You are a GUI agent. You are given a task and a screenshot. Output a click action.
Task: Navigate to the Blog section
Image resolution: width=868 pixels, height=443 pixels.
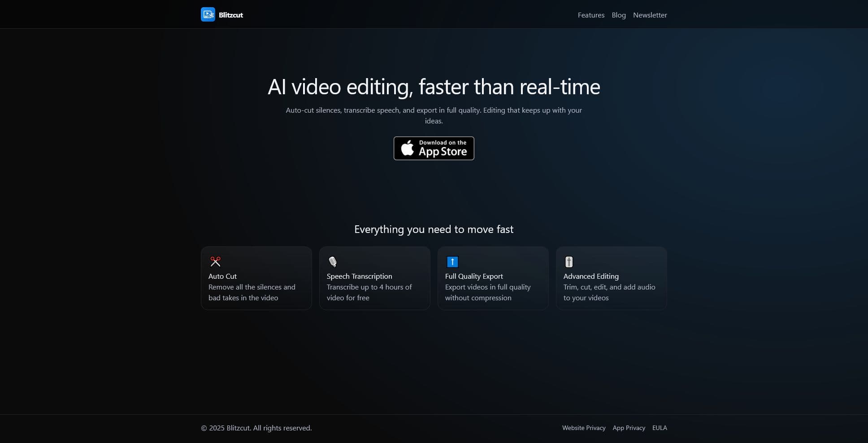(x=618, y=15)
